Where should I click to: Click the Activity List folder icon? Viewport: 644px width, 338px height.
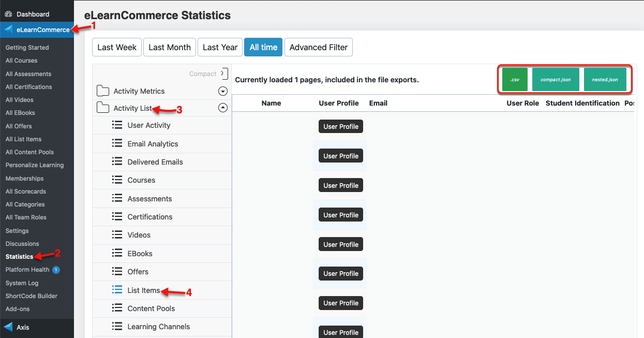[103, 108]
